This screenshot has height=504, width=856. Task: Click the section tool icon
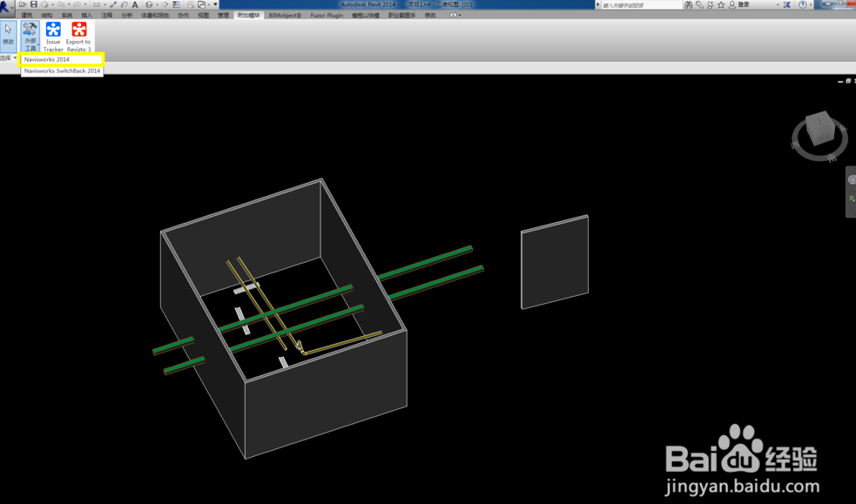(x=165, y=4)
